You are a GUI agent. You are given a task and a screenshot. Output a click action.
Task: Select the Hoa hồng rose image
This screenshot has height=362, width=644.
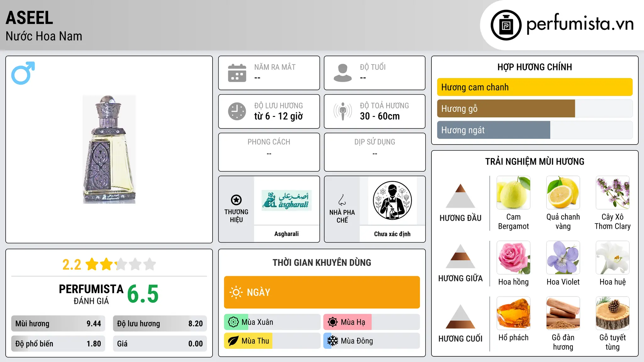tap(514, 258)
